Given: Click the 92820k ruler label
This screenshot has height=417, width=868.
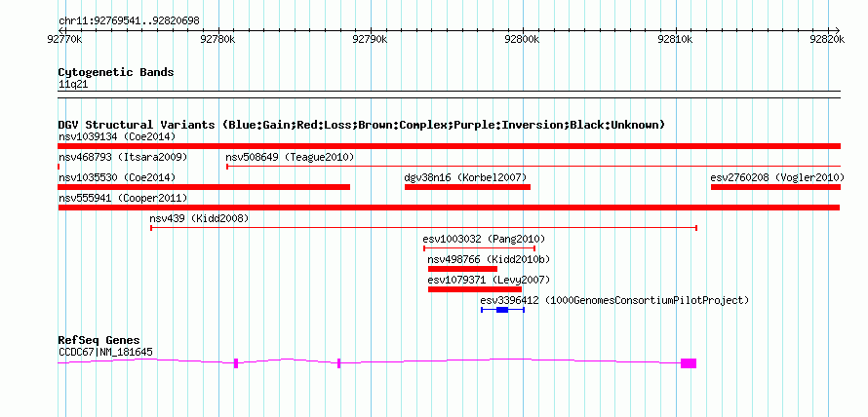Looking at the screenshot, I should pyautogui.click(x=828, y=39).
